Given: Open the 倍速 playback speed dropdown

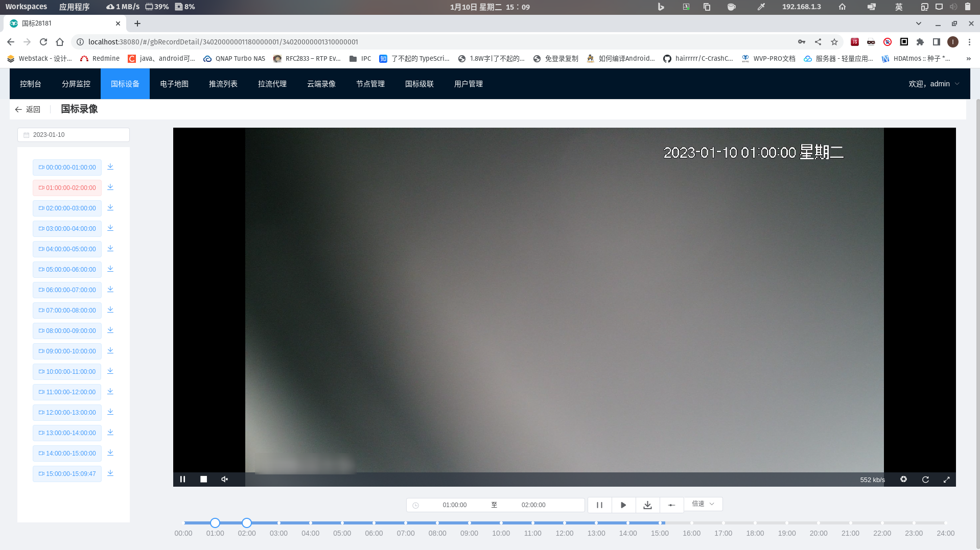Looking at the screenshot, I should [x=703, y=504].
